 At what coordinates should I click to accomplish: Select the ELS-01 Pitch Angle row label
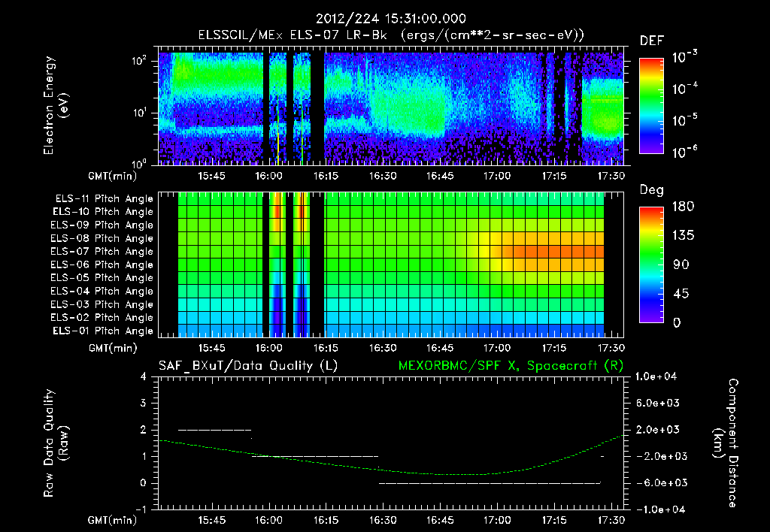[x=102, y=331]
